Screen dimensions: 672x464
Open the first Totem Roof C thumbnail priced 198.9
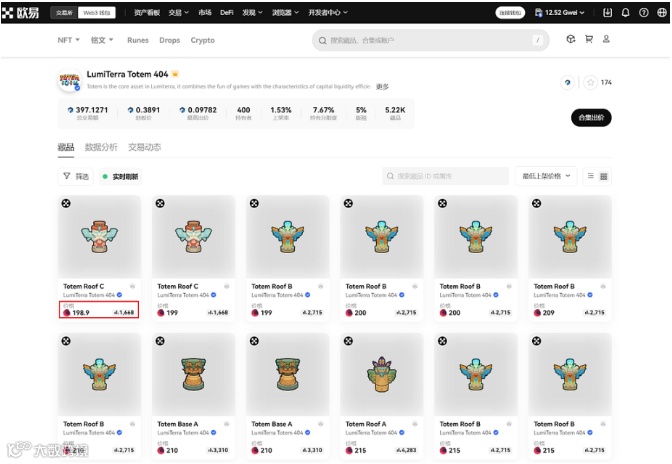tap(99, 237)
